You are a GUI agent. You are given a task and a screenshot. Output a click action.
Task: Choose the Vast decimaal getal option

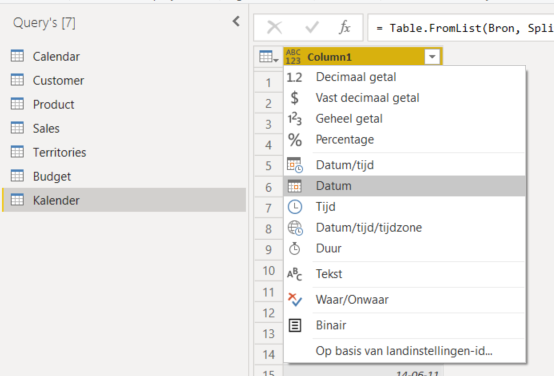405,98
